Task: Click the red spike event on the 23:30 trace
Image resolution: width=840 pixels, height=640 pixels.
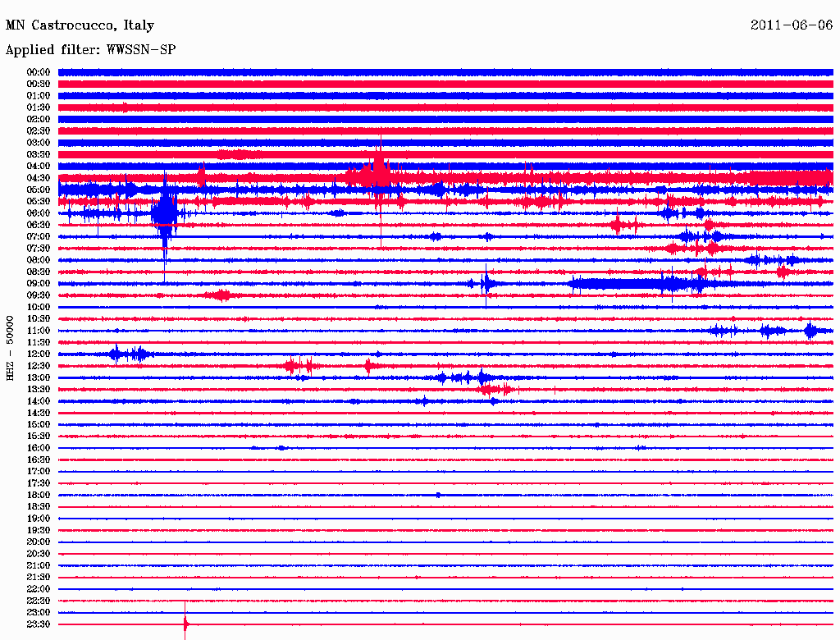Action: (x=185, y=623)
